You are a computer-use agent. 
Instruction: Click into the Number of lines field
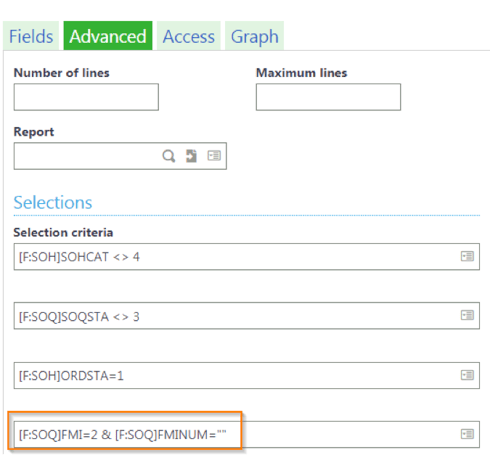point(86,97)
